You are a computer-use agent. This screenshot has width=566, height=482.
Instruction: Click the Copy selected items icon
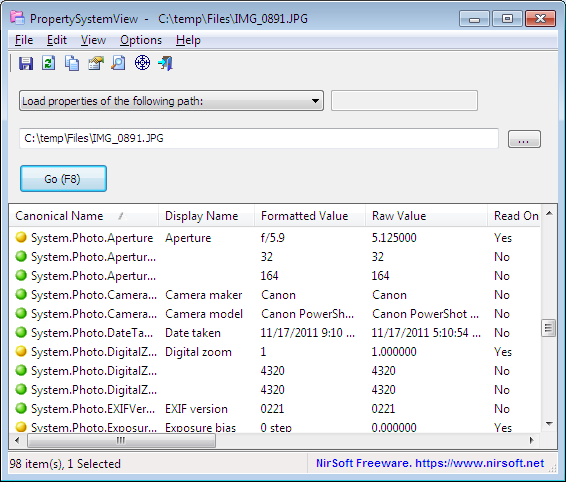(72, 63)
